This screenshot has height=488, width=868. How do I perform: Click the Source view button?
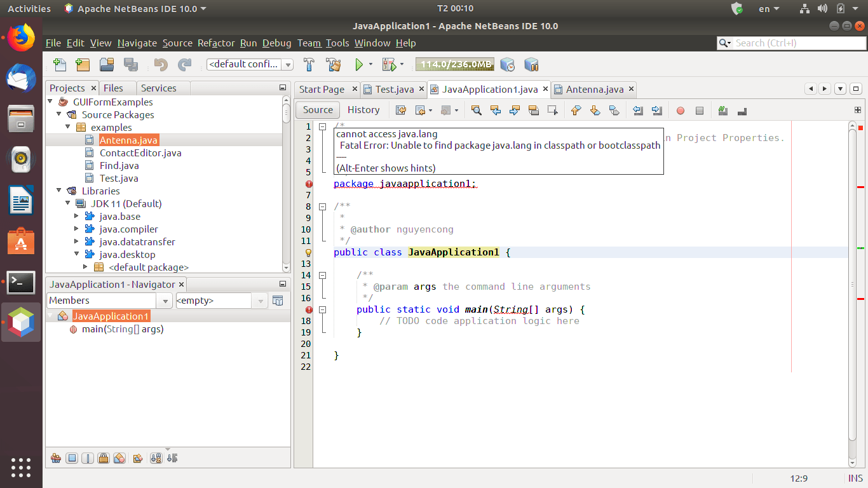point(318,110)
